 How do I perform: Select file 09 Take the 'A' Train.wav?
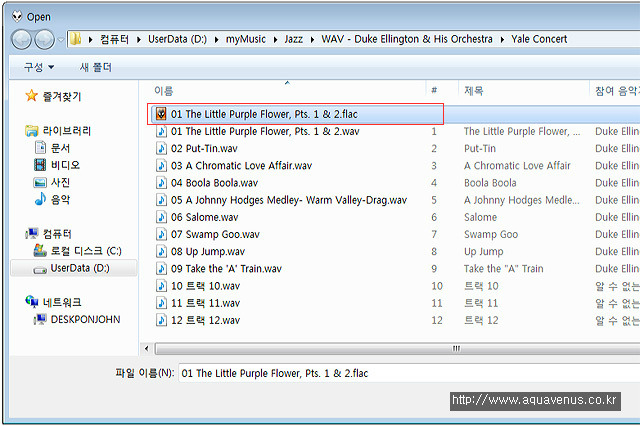click(226, 268)
